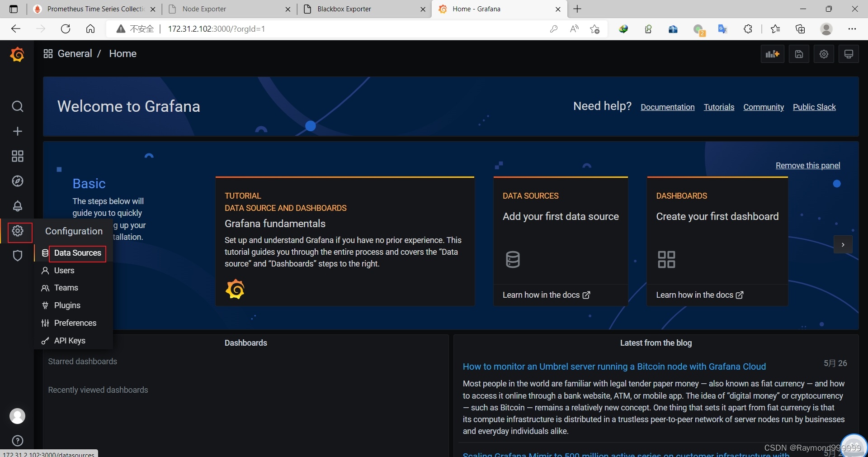The height and width of the screenshot is (457, 868).
Task: Click the Not secure site warning icon
Action: tap(121, 29)
